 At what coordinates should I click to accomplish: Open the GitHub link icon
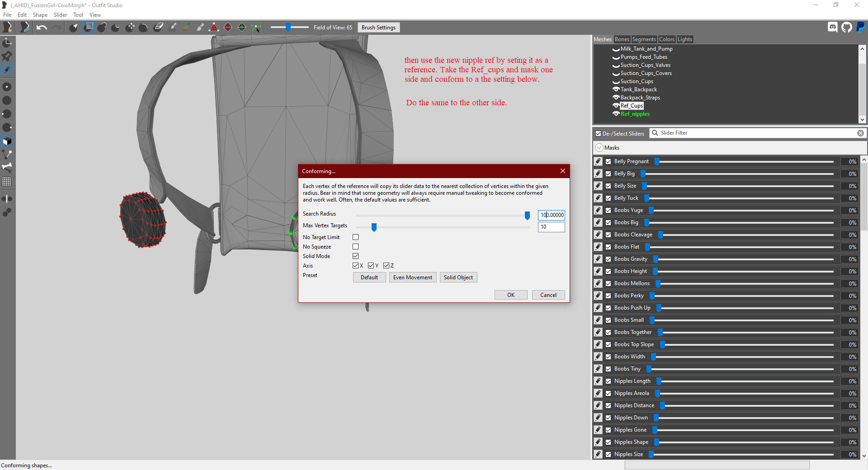click(x=847, y=27)
